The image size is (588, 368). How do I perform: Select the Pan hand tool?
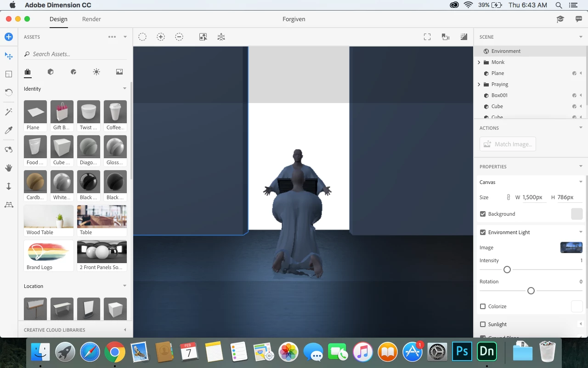click(9, 168)
